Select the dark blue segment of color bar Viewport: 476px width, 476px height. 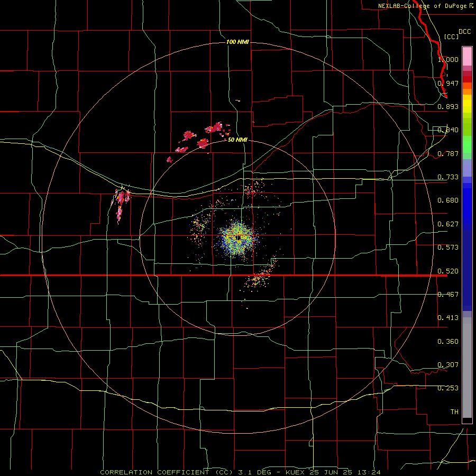point(467,267)
